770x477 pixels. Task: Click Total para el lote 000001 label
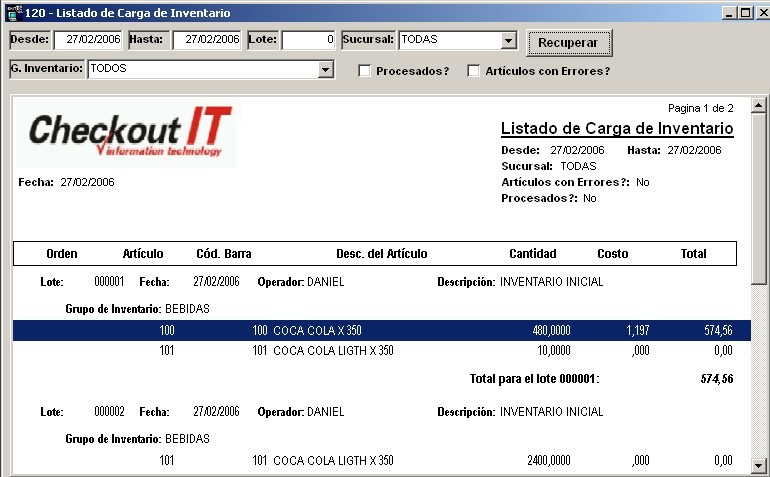click(534, 379)
